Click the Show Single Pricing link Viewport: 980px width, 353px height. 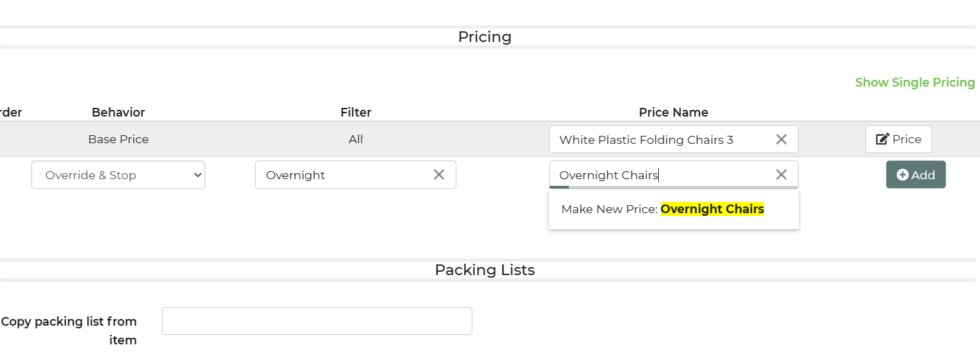(915, 83)
